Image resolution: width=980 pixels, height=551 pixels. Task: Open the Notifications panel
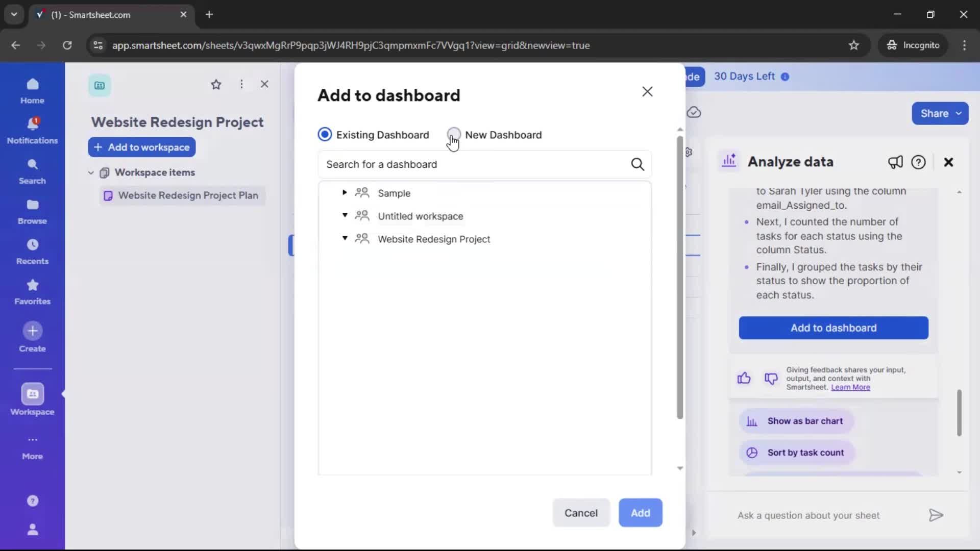point(32,130)
